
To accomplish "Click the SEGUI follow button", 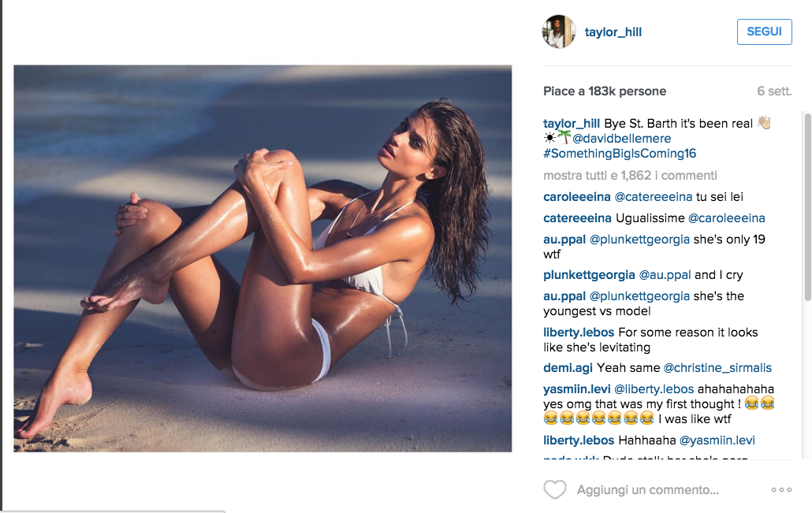I will pos(765,32).
